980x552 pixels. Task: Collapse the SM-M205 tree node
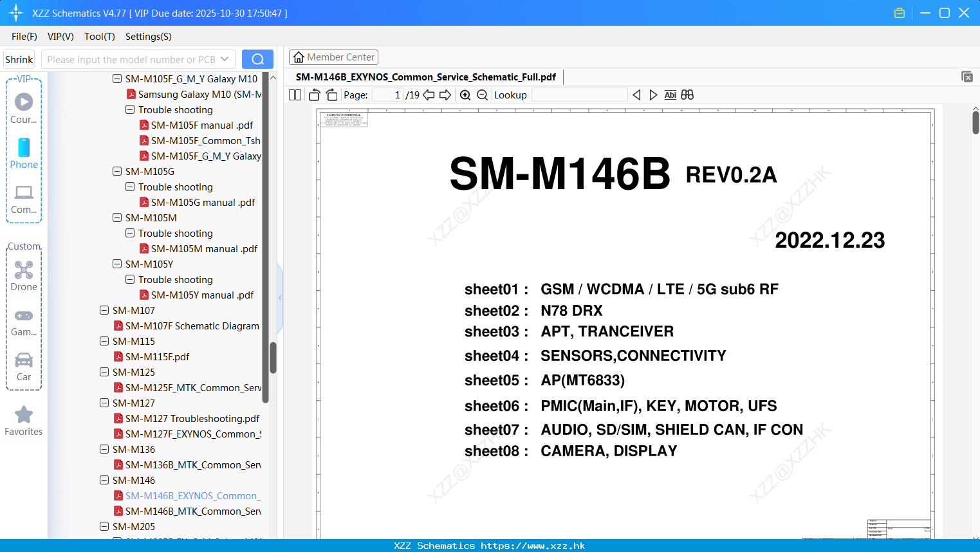tap(104, 526)
